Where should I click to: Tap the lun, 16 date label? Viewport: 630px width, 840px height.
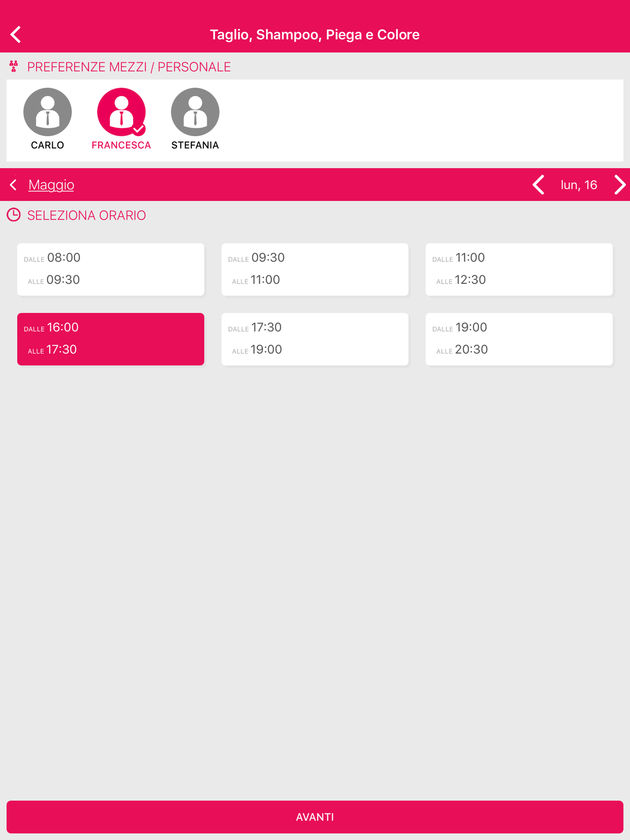578,185
